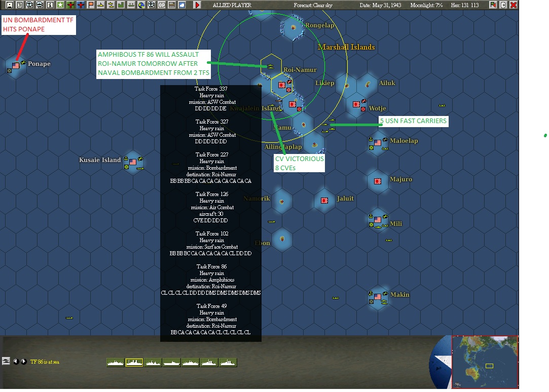Click the globe toolbar icon
549x392 pixels.
coord(141,5)
